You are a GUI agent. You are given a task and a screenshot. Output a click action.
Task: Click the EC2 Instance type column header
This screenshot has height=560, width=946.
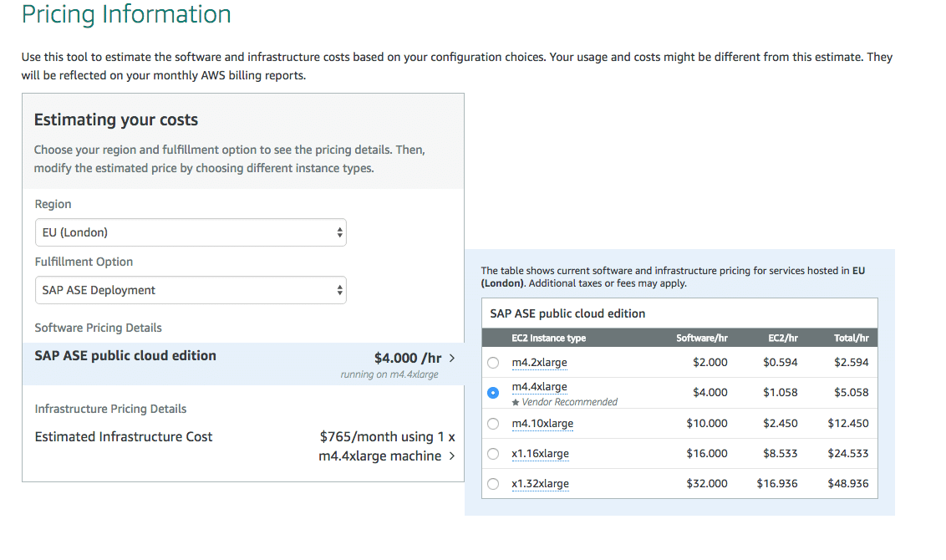[548, 338]
